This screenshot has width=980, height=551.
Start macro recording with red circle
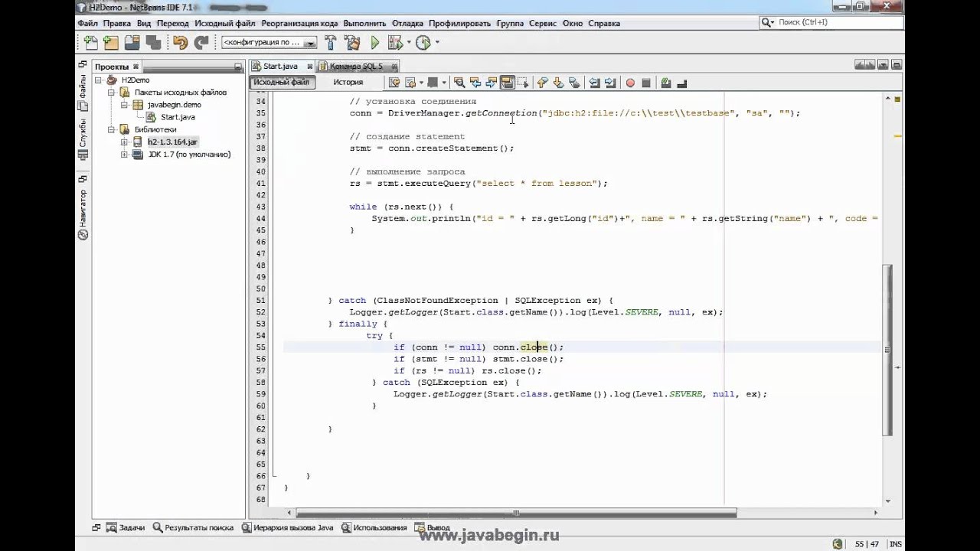tap(630, 83)
